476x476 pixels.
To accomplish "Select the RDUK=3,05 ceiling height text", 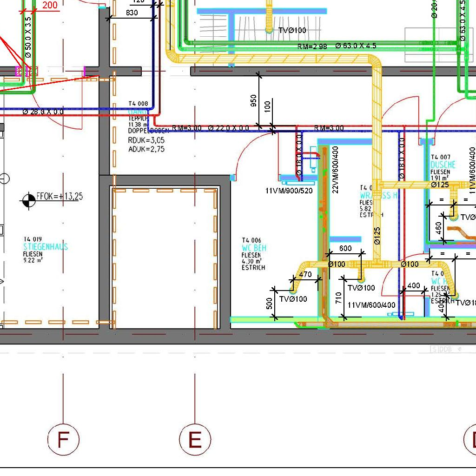I will (x=146, y=140).
